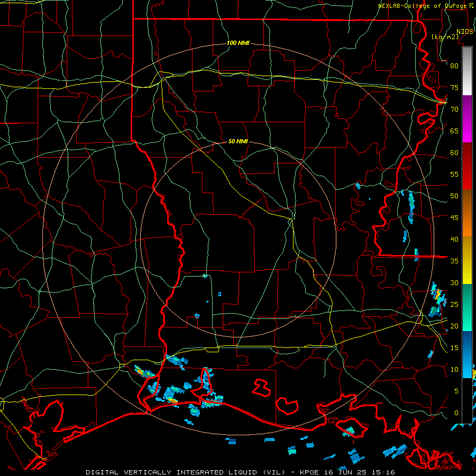The image size is (476, 476).
Task: Click the 25 value on the color scale
Action: click(x=454, y=305)
